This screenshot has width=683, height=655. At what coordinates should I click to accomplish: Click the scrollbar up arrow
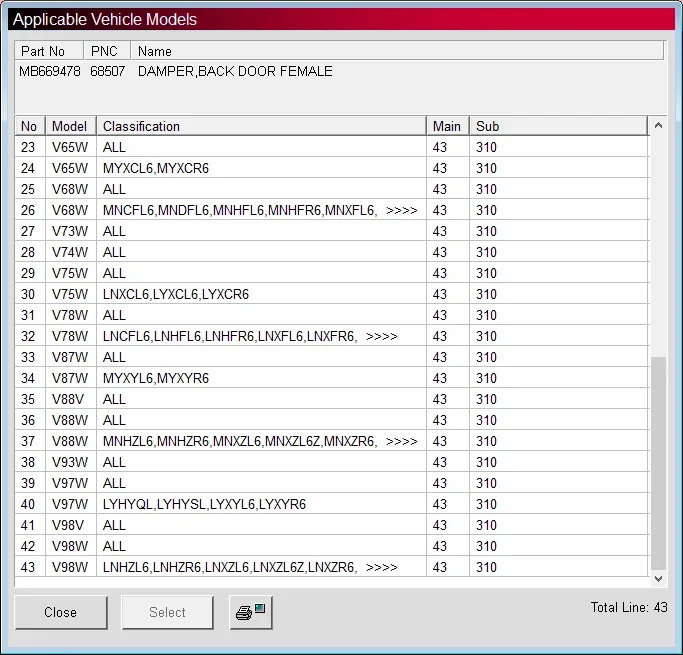point(658,126)
